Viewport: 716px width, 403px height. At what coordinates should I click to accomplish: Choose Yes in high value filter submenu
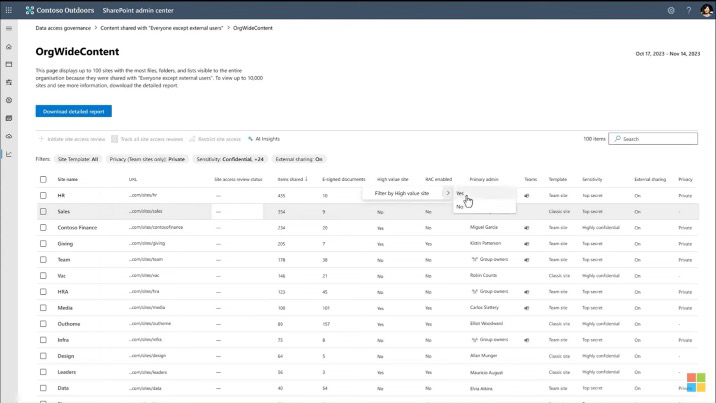[x=484, y=193]
